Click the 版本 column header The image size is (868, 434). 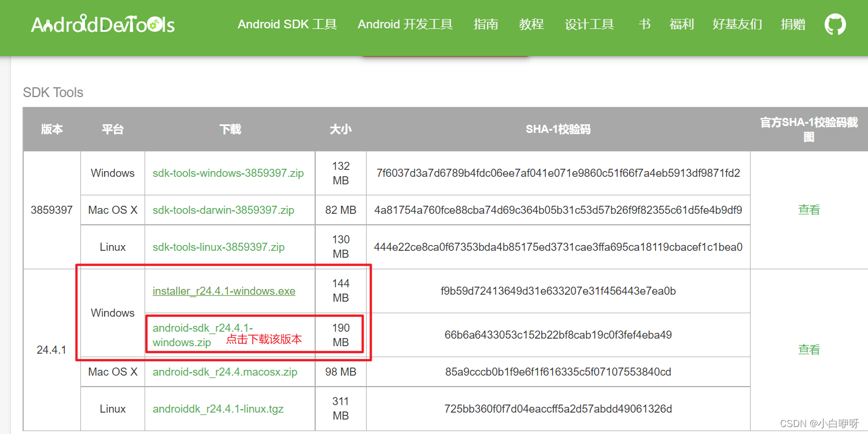[x=52, y=129]
